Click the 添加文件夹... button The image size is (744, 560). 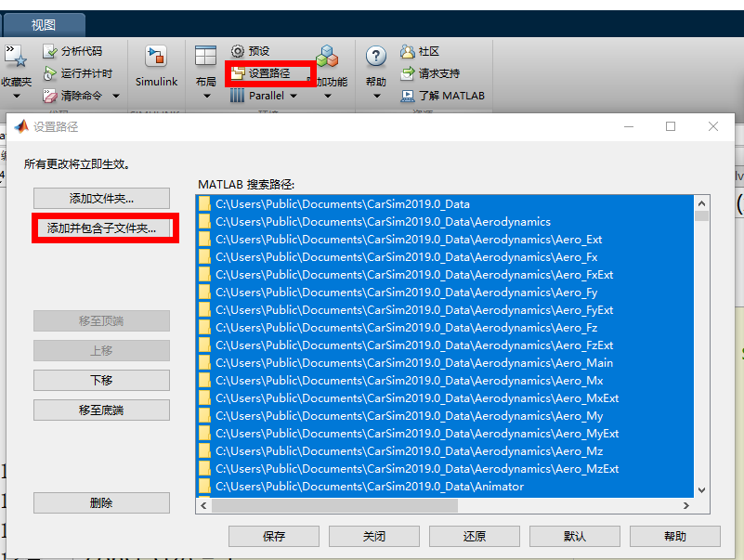point(101,199)
